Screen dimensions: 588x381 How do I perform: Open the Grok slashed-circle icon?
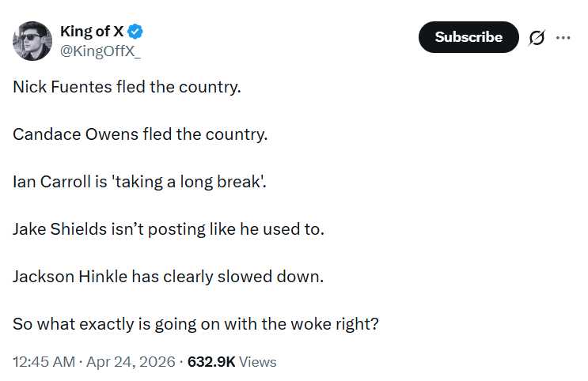pyautogui.click(x=537, y=37)
